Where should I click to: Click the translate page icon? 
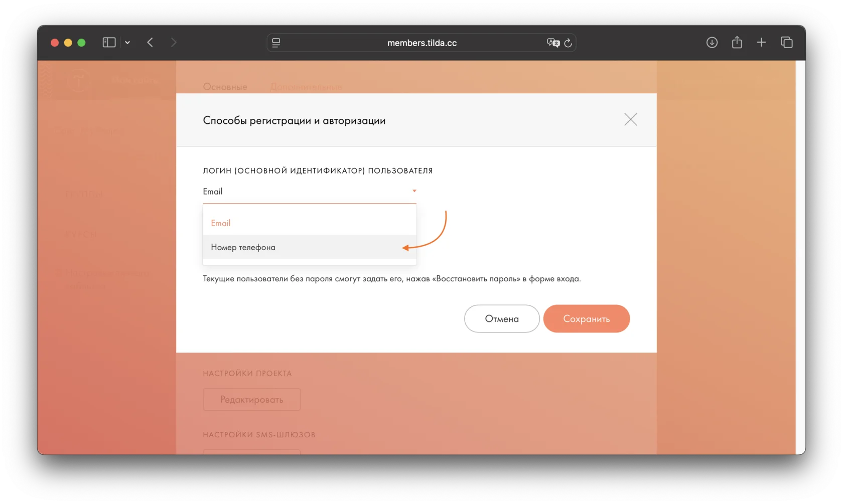point(553,43)
